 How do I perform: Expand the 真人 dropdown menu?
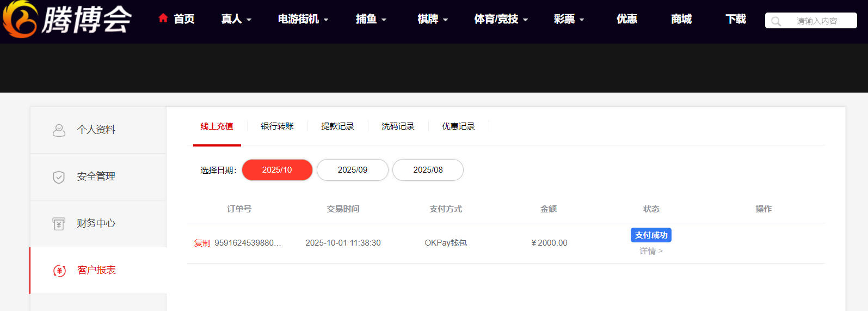point(236,19)
